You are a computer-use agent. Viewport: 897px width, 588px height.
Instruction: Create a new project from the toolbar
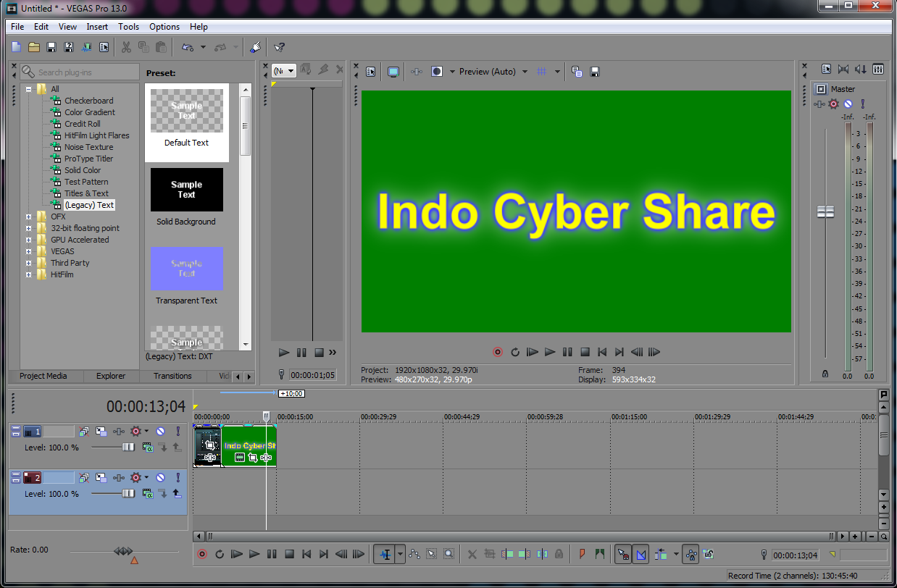pyautogui.click(x=16, y=47)
